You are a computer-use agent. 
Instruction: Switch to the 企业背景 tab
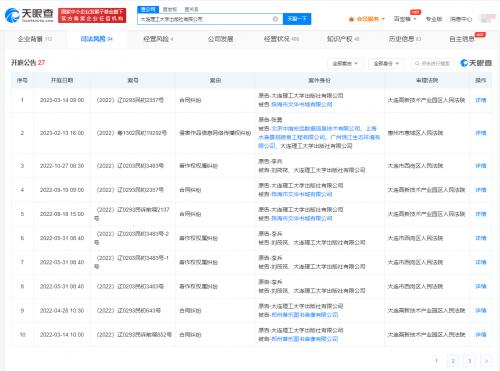point(35,39)
